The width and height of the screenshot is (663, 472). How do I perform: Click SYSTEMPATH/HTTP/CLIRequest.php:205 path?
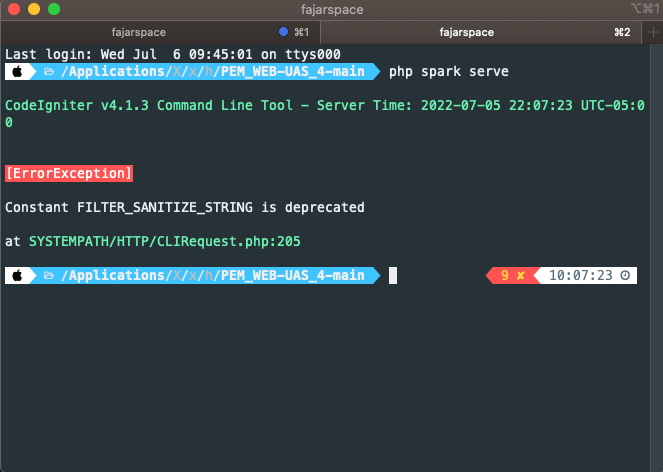tap(164, 241)
